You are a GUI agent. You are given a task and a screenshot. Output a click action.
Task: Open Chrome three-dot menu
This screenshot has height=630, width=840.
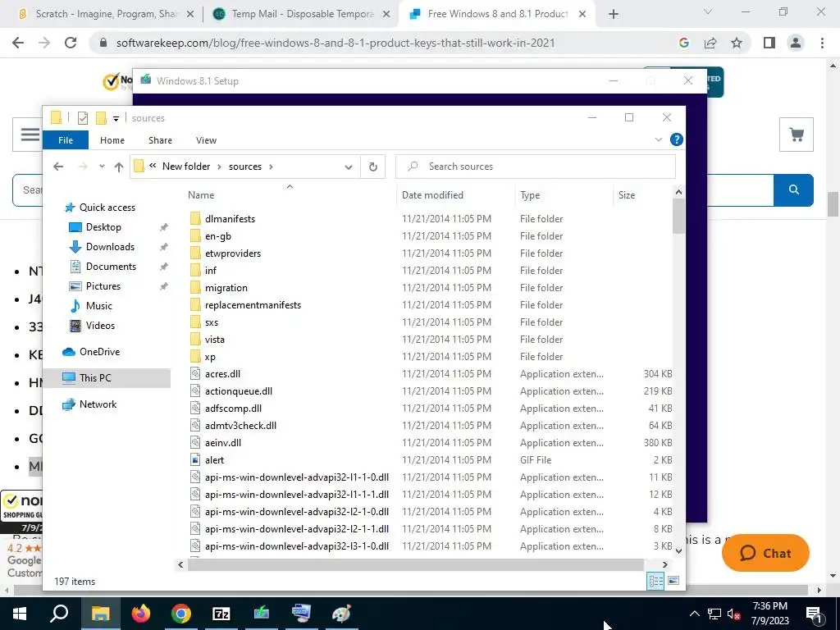[x=822, y=43]
